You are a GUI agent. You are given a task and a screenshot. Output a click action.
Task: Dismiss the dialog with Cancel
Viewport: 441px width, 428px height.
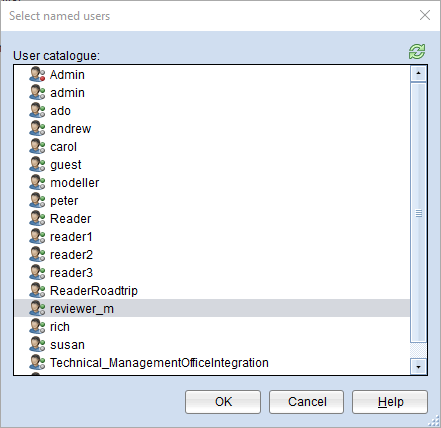(307, 402)
